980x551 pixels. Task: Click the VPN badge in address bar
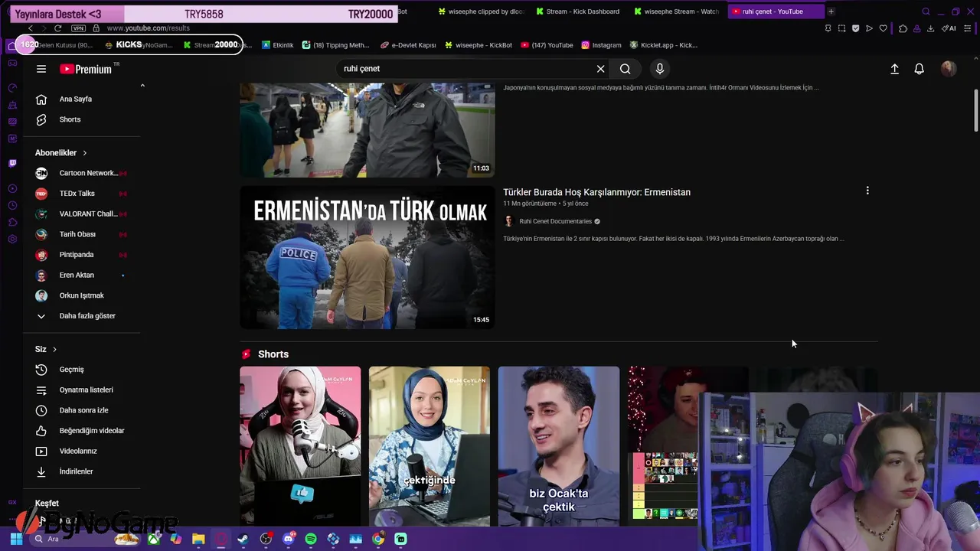click(78, 28)
